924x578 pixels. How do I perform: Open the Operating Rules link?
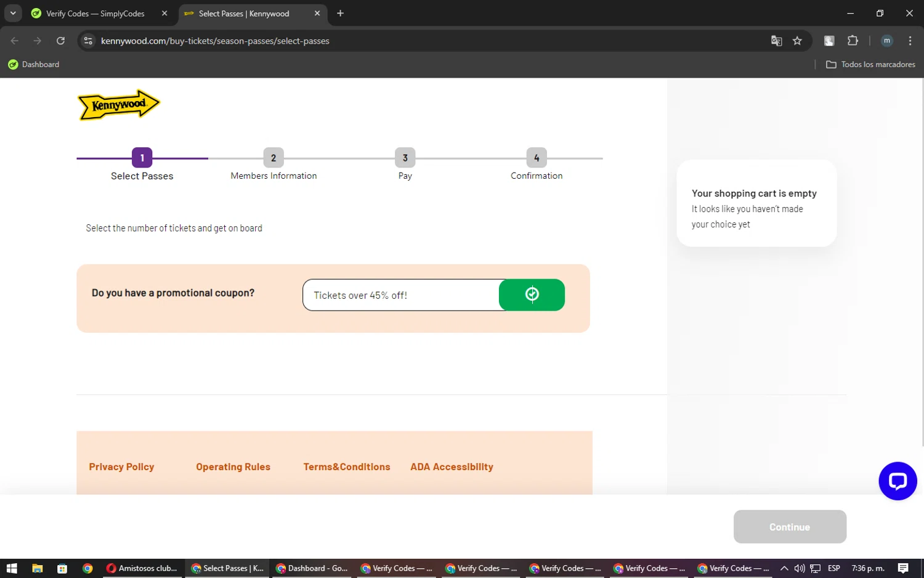pyautogui.click(x=233, y=467)
